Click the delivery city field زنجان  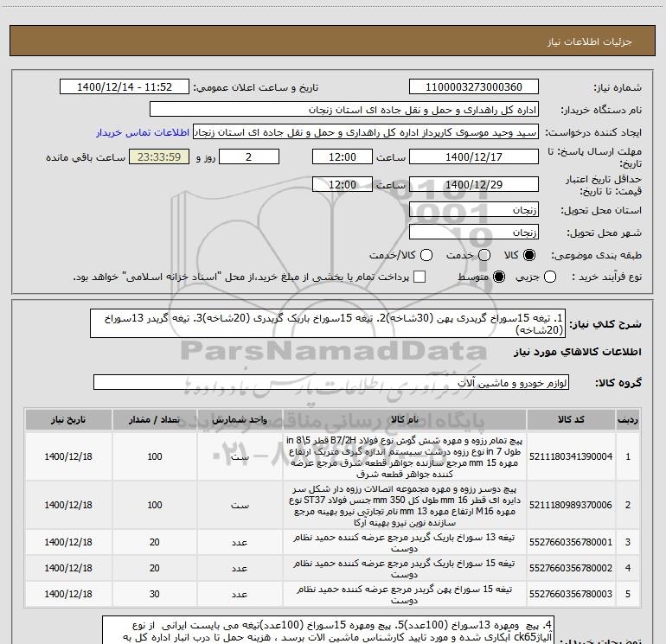point(474,233)
